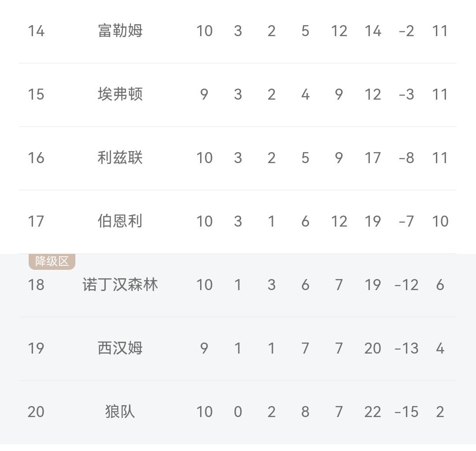Select rank 18 under relegation badge
This screenshot has height=451, width=476.
(36, 285)
